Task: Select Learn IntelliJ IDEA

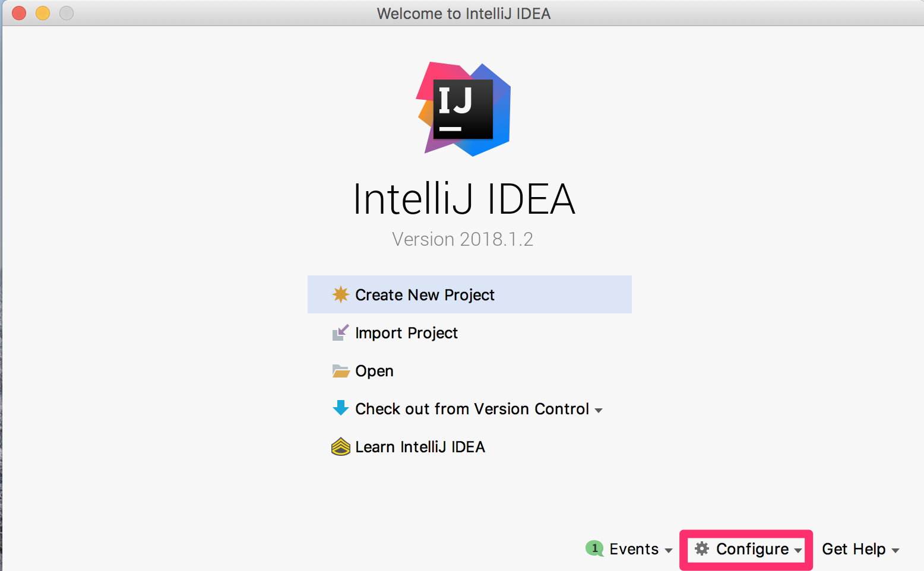Action: pyautogui.click(x=419, y=446)
